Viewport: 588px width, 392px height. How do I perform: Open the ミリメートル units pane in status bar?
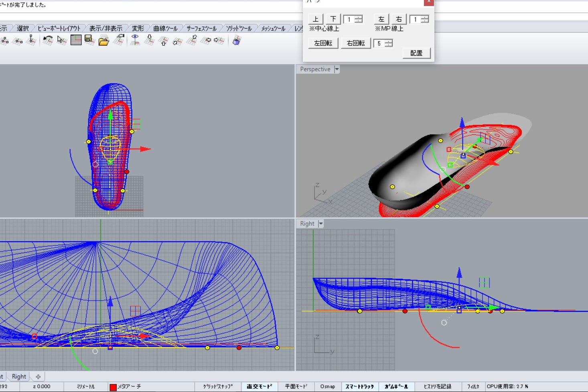[x=85, y=386]
